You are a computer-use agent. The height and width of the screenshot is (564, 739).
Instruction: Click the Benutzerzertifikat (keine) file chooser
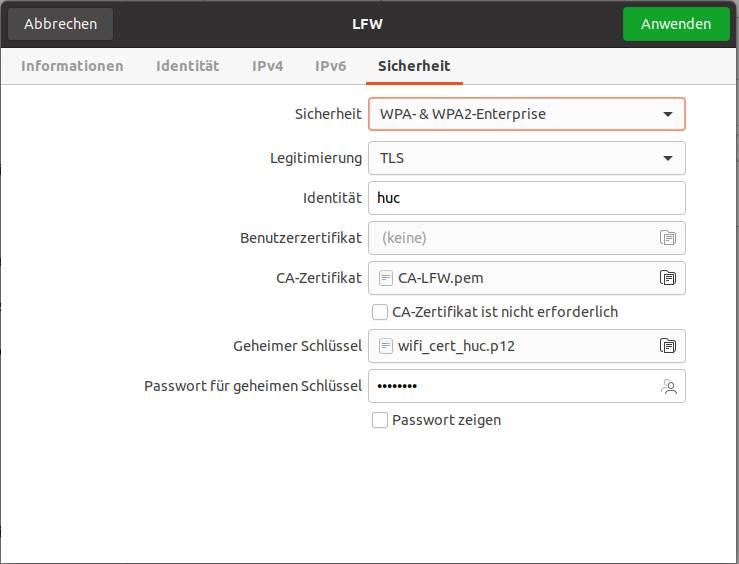tap(526, 238)
